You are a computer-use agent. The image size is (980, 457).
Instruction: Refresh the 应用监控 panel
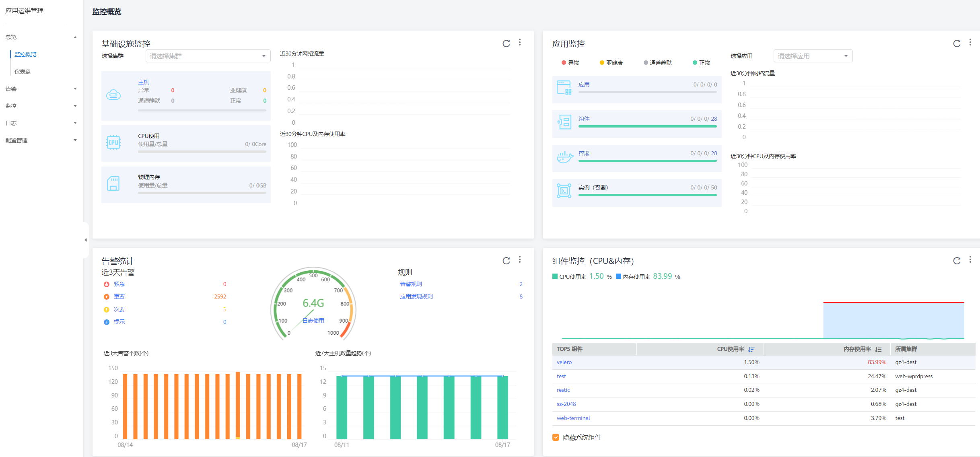pos(957,43)
